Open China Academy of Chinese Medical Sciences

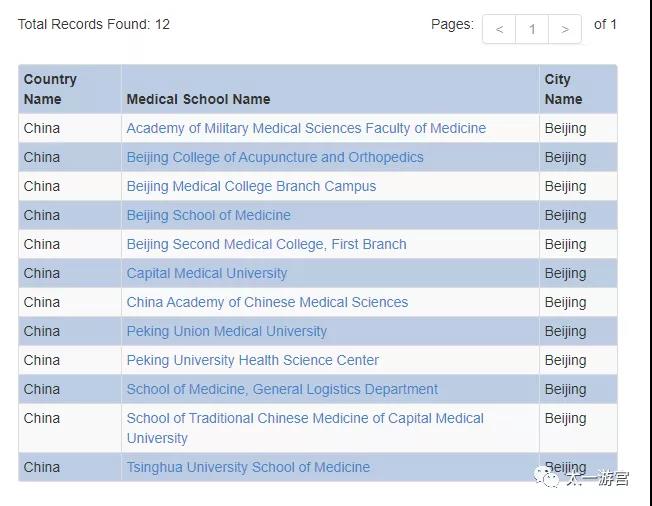[267, 302]
